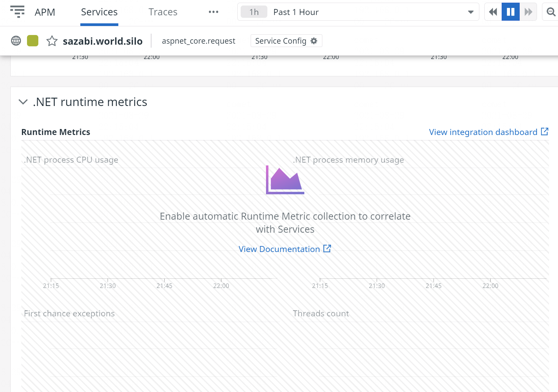This screenshot has width=558, height=392.
Task: Switch to the Services tab
Action: [x=99, y=12]
